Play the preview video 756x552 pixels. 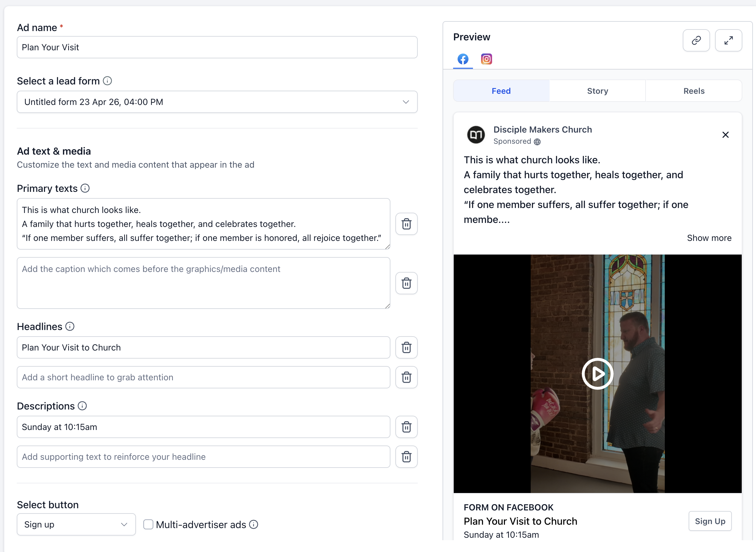597,374
